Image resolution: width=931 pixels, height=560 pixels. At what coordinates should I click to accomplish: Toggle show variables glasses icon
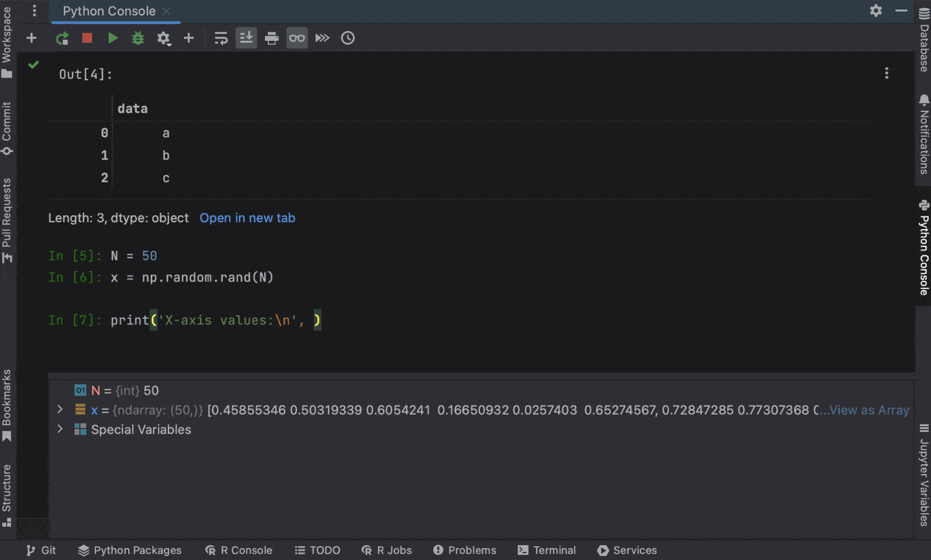(x=297, y=38)
